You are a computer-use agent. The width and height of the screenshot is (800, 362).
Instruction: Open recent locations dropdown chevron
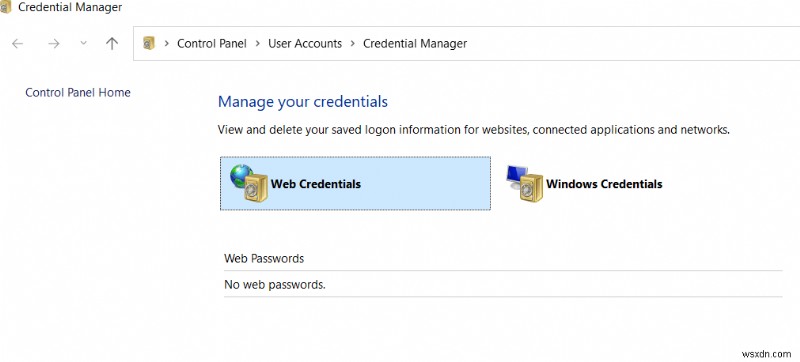pyautogui.click(x=84, y=44)
